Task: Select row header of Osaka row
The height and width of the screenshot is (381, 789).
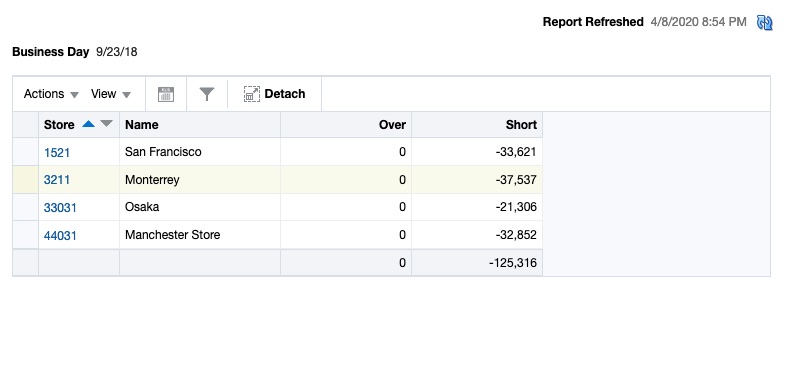Action: coord(26,207)
